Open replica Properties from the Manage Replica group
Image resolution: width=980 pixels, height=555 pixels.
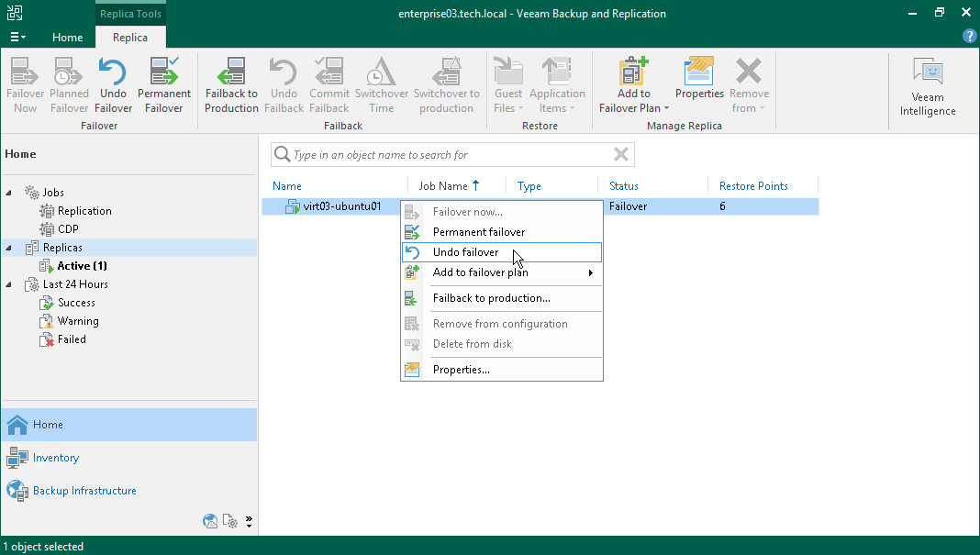(x=698, y=83)
